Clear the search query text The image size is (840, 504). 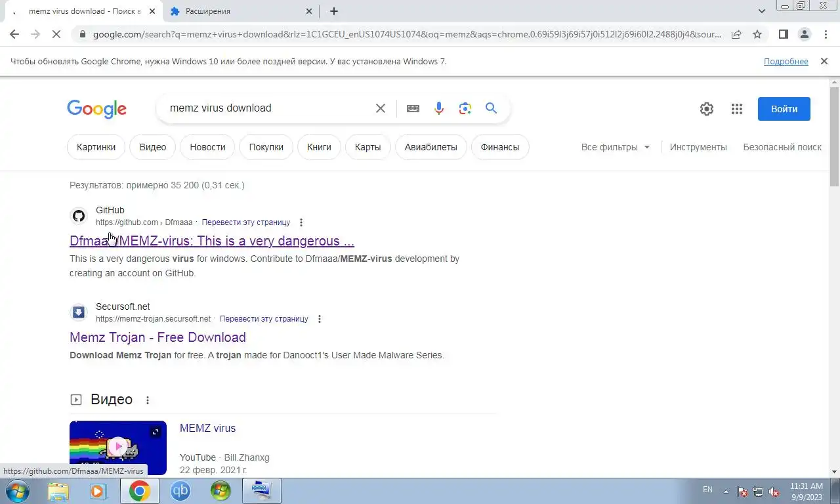(381, 108)
